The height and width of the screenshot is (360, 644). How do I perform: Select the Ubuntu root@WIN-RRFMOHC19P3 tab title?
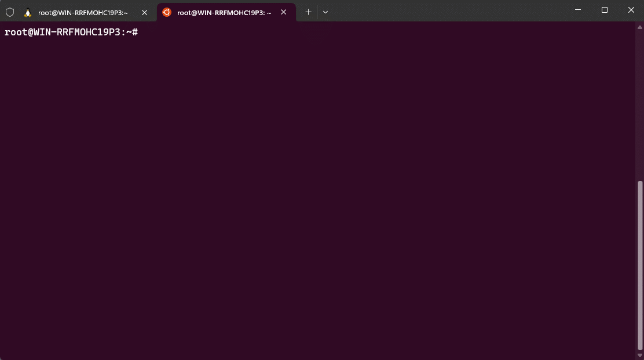coord(224,13)
